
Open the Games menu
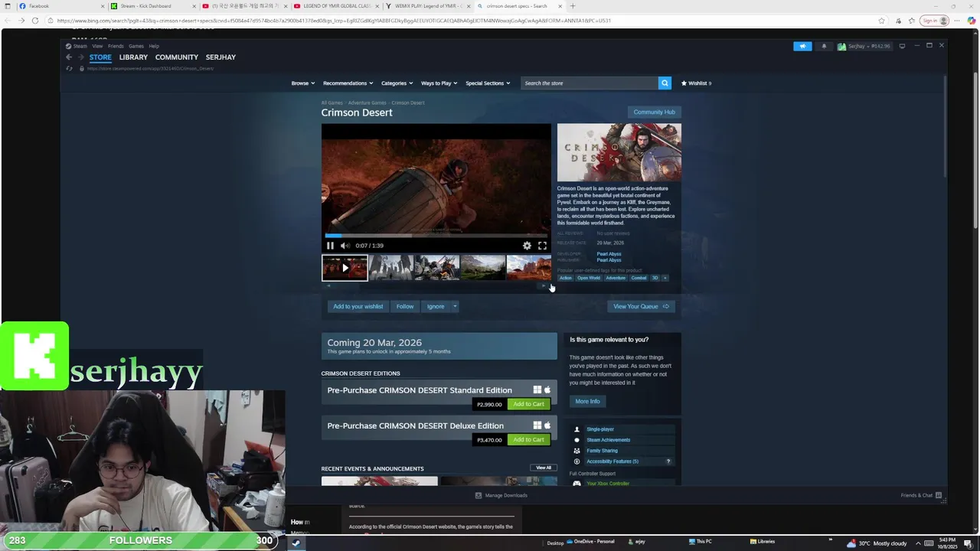pyautogui.click(x=136, y=46)
